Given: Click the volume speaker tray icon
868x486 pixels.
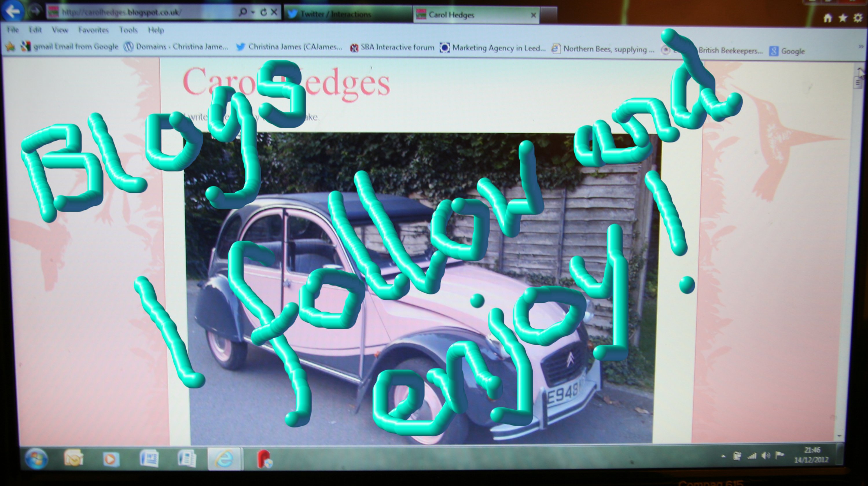Looking at the screenshot, I should click(x=766, y=456).
